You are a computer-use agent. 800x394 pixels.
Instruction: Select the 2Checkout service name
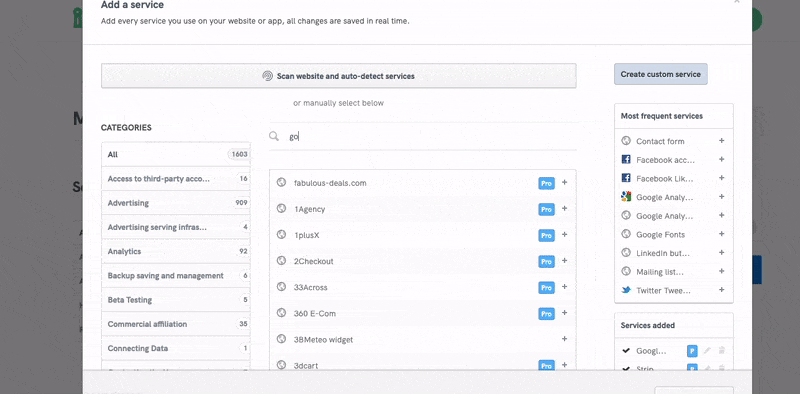click(x=313, y=261)
